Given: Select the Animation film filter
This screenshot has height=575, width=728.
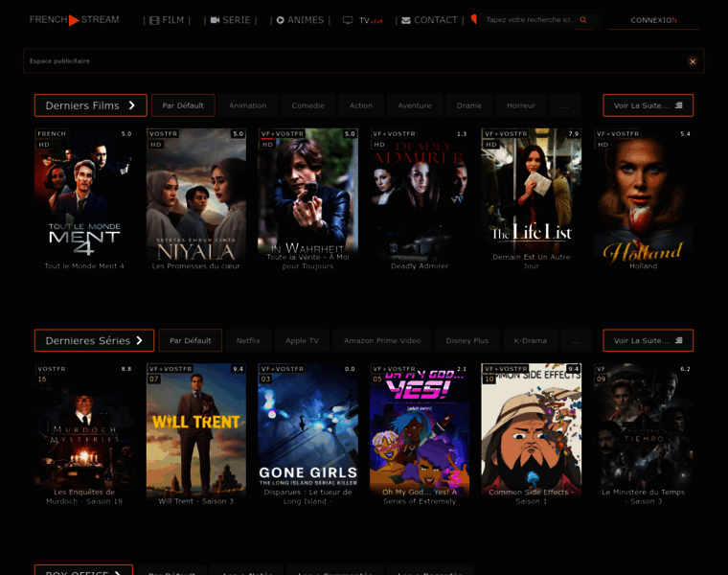Looking at the screenshot, I should [247, 105].
